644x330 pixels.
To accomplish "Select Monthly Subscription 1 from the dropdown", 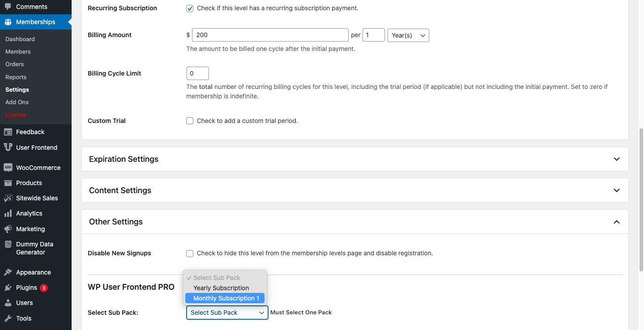I will pos(225,298).
